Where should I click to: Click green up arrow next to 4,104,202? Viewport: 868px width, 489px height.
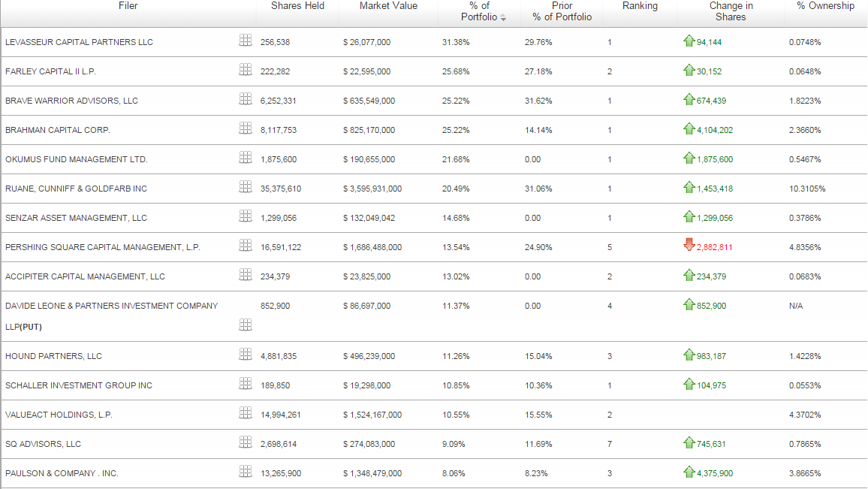[x=689, y=128]
